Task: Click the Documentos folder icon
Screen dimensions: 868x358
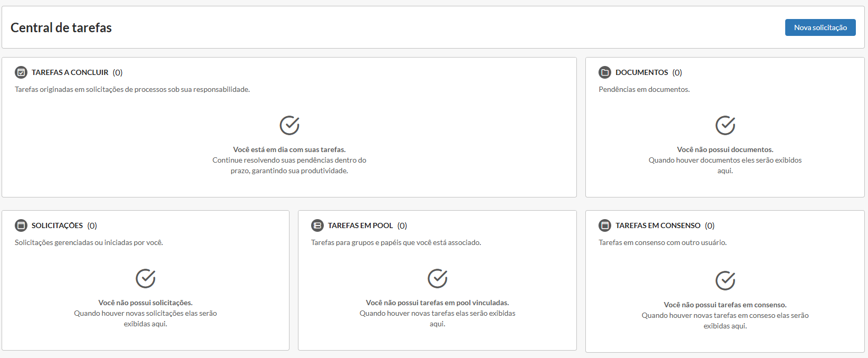Action: [x=605, y=72]
